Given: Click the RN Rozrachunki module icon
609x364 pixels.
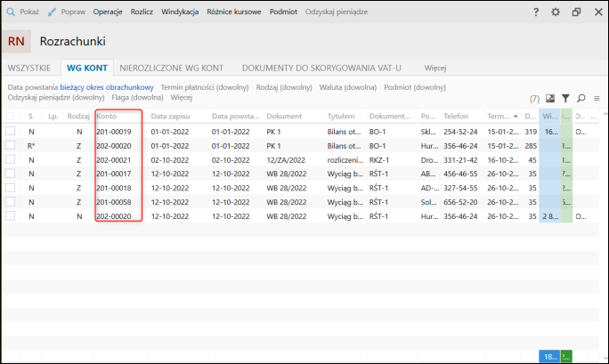Looking at the screenshot, I should tap(16, 41).
